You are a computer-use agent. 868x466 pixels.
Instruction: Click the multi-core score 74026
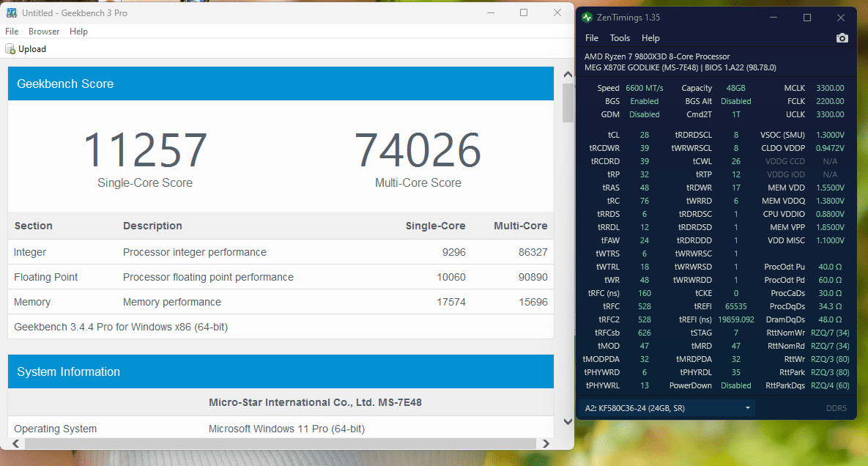418,150
